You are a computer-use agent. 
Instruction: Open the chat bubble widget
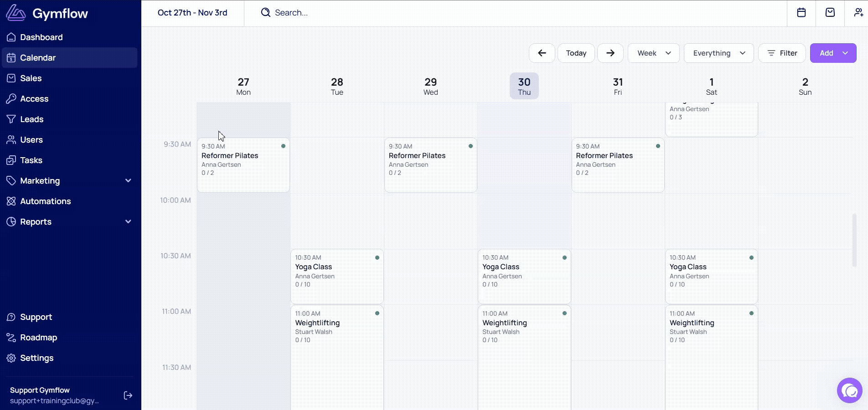849,390
